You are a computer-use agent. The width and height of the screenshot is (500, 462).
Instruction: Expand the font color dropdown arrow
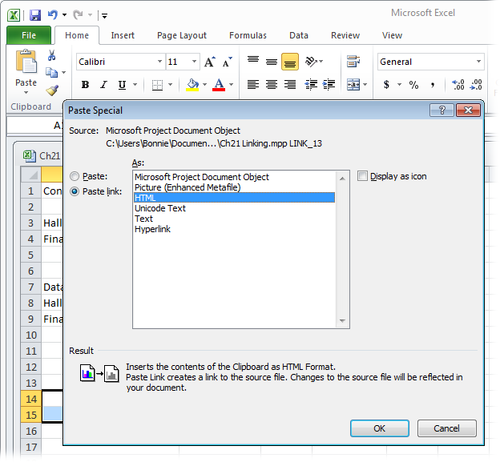click(x=231, y=85)
